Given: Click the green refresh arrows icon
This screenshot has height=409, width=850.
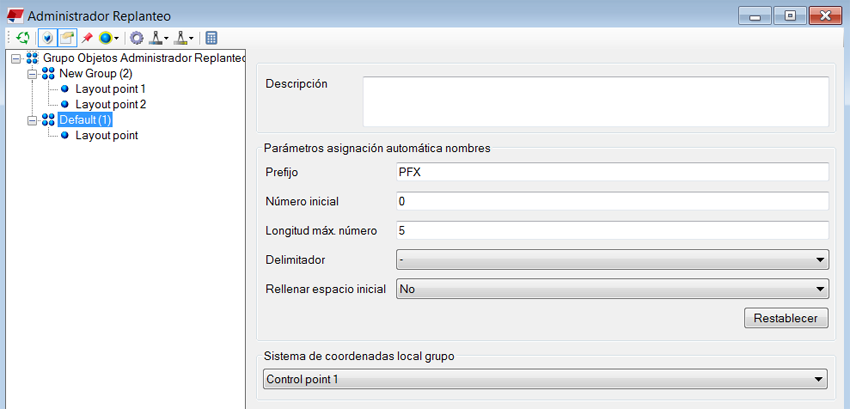Looking at the screenshot, I should pyautogui.click(x=23, y=38).
